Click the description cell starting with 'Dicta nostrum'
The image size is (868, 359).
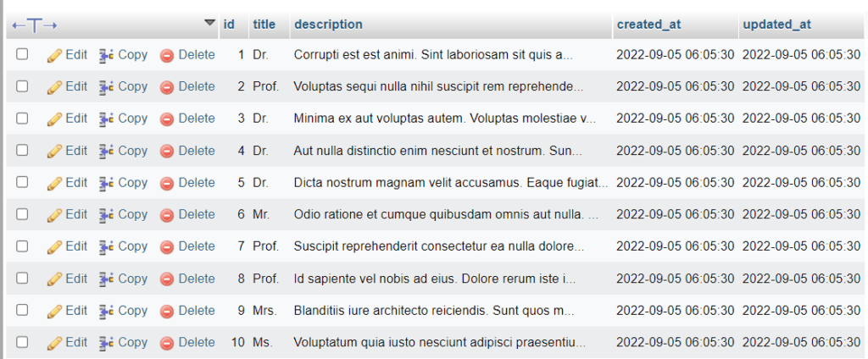tap(451, 183)
